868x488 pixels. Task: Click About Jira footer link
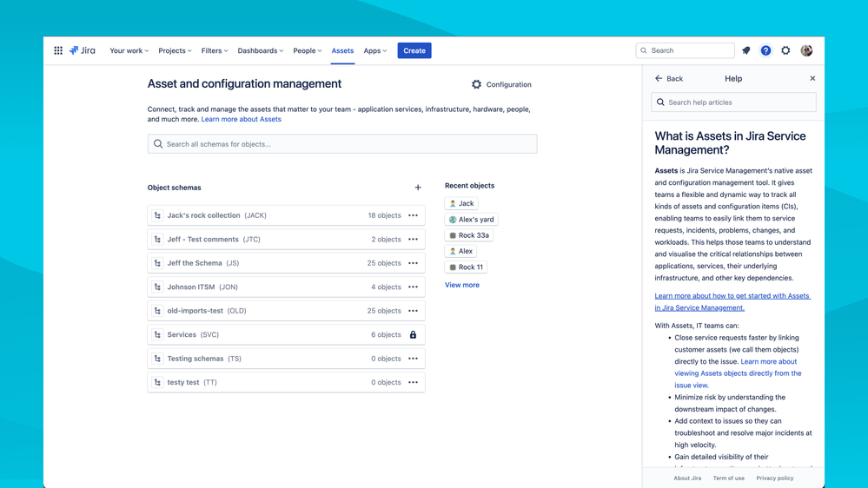coord(687,478)
